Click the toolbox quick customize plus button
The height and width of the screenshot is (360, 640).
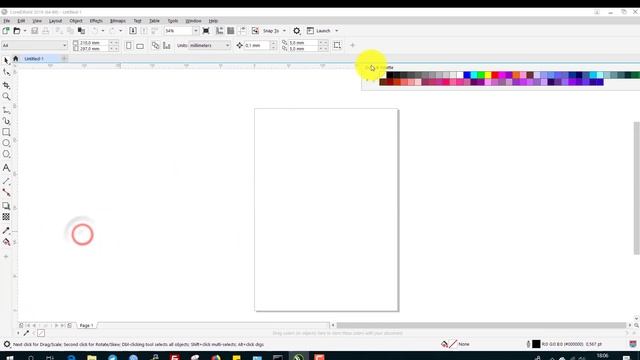(6, 256)
